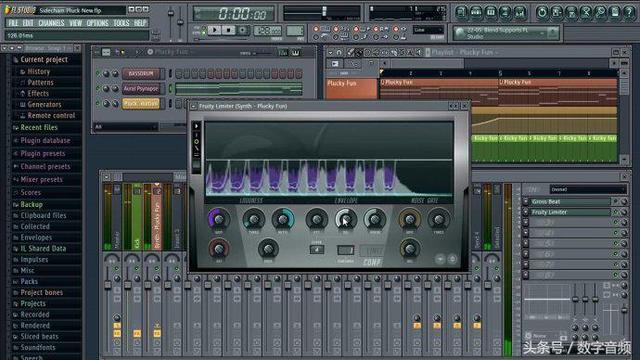
Task: Open the VIEW menu
Action: point(76,23)
